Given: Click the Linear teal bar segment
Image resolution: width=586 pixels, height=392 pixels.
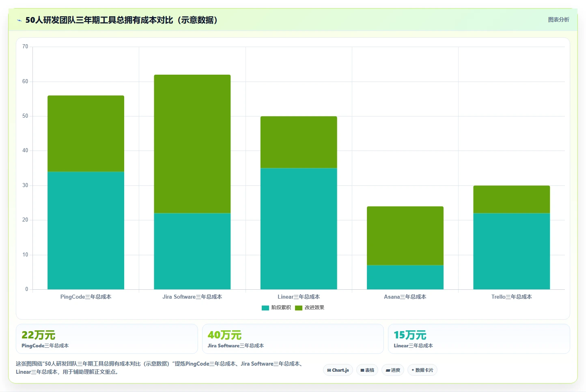Looking at the screenshot, I should (x=299, y=229).
